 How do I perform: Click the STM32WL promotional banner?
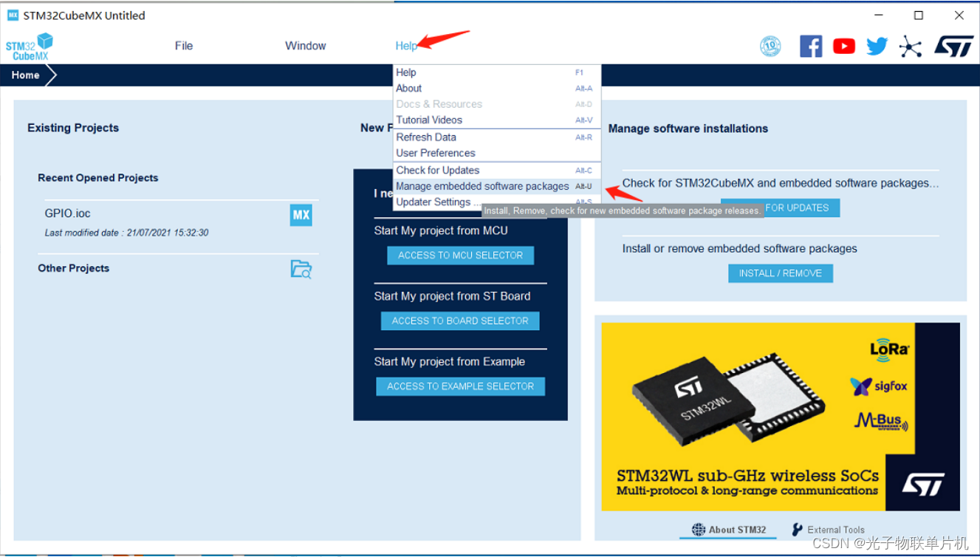(x=780, y=417)
